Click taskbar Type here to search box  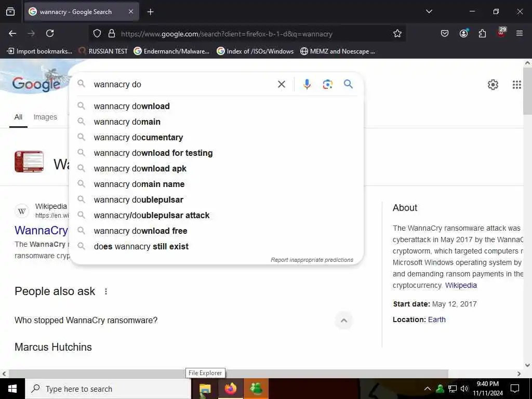tap(108, 389)
